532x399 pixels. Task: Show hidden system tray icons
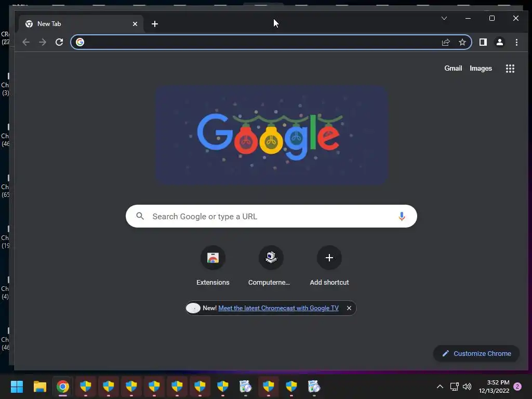(440, 387)
